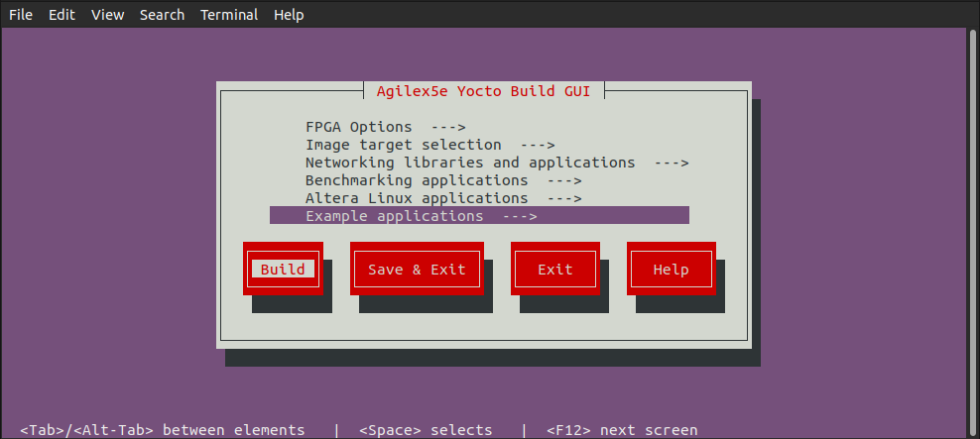Click the Build button
980x439 pixels.
pyautogui.click(x=283, y=270)
